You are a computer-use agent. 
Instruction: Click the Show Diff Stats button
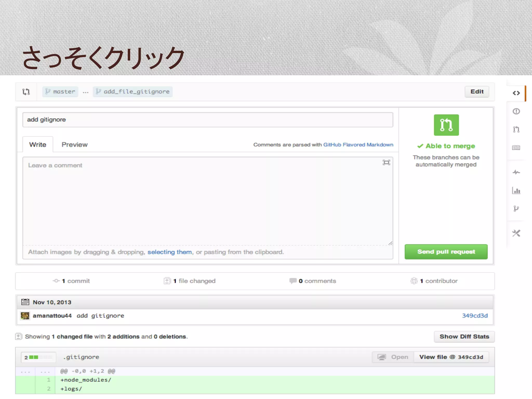pyautogui.click(x=464, y=337)
